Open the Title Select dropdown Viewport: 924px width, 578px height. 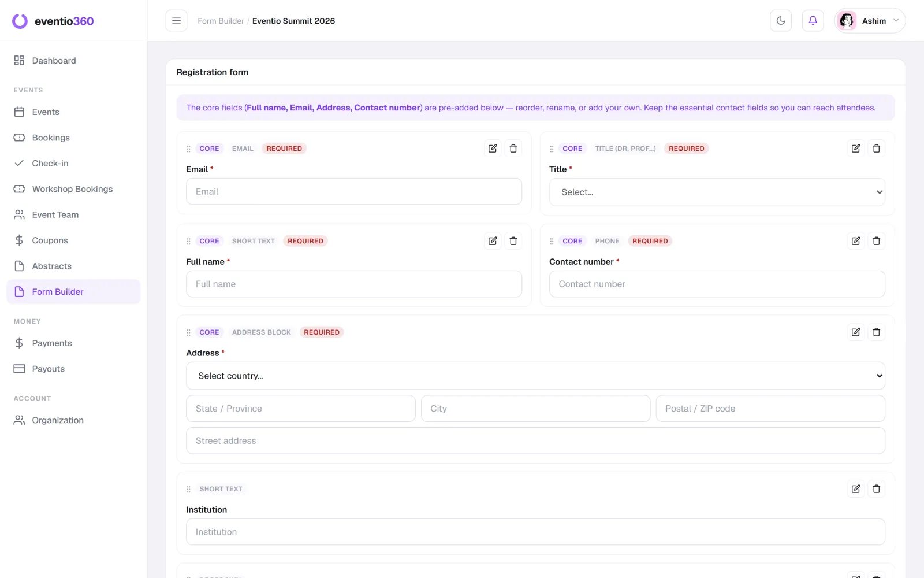click(x=717, y=192)
